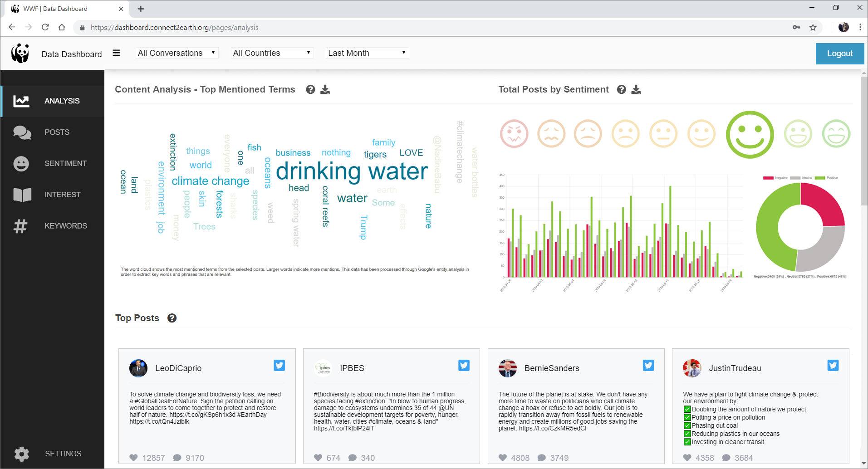Open help for Total Posts by Sentiment
The width and height of the screenshot is (868, 469).
[622, 89]
